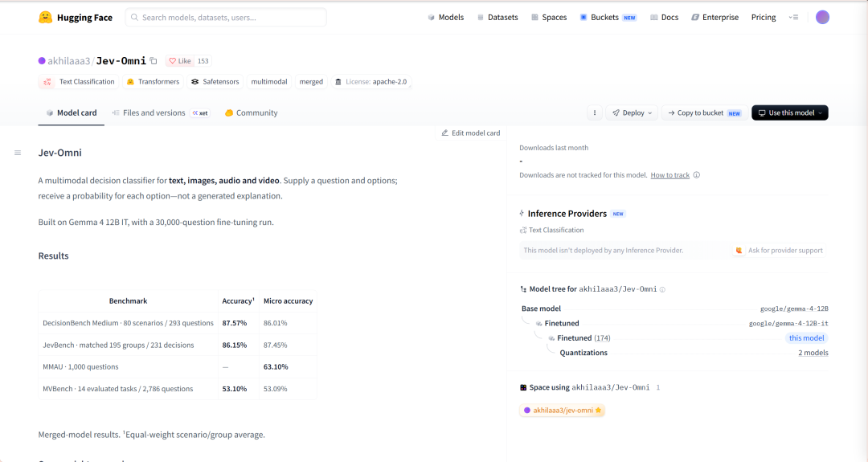Click the Hugging Face logo emoji
The image size is (868, 462).
[x=45, y=17]
